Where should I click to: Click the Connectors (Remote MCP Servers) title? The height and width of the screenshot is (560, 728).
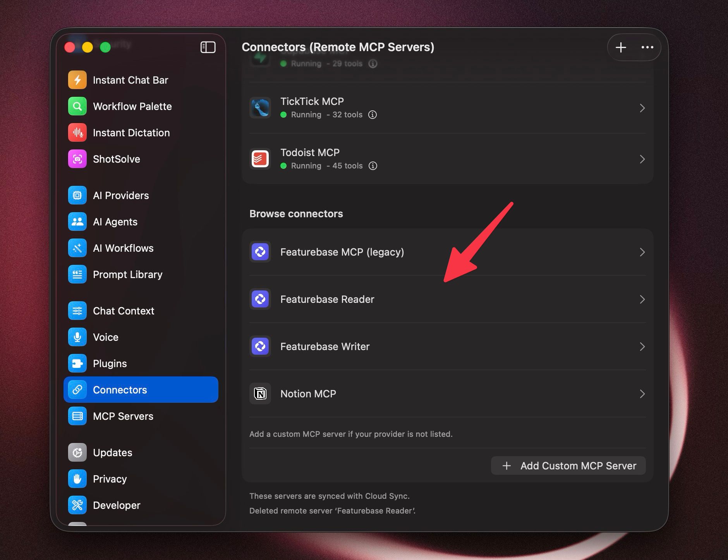pos(338,47)
